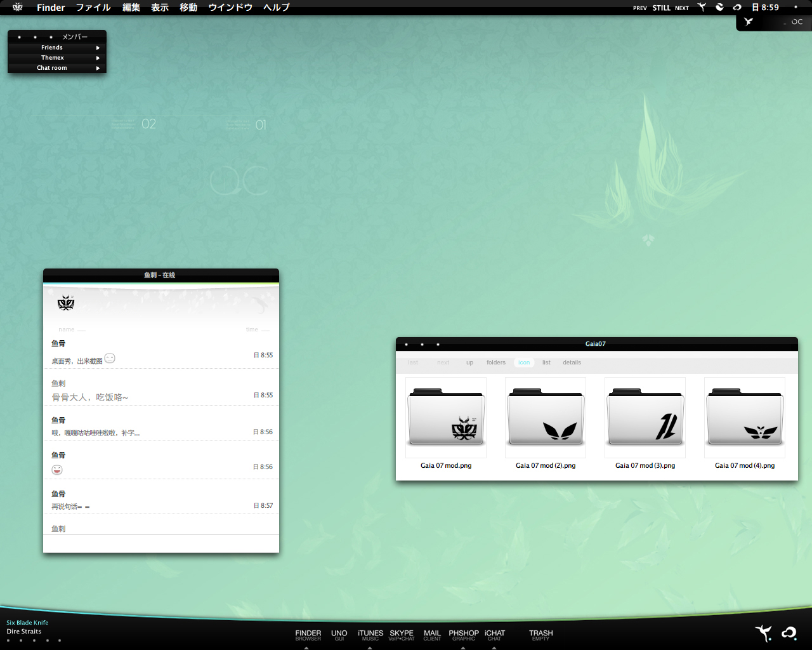Open MAIL from the dock

click(432, 635)
